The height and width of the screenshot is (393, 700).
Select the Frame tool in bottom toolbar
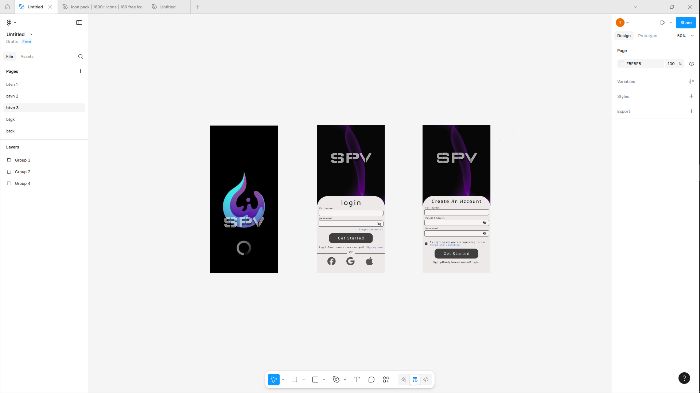coord(295,380)
